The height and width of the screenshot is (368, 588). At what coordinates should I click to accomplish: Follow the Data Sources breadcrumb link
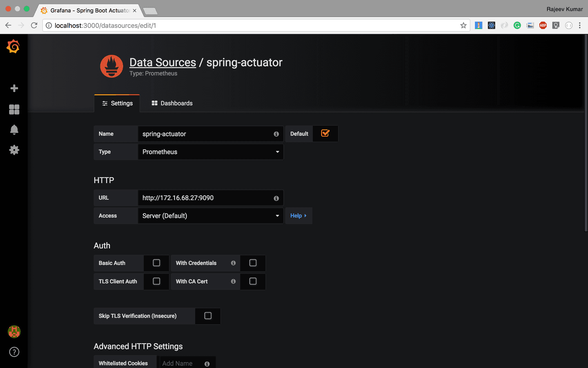(163, 62)
